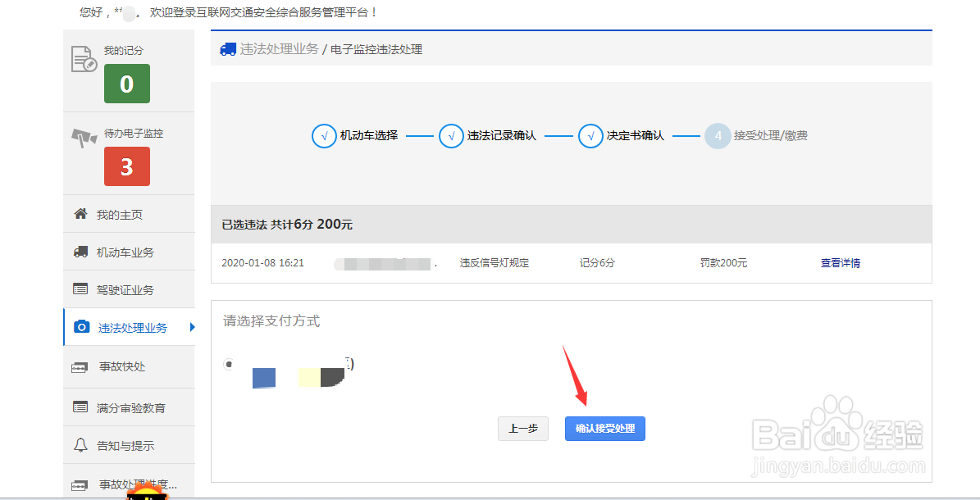Click the vehicle icon next to 机动车业务
This screenshot has width=980, height=500.
(81, 251)
